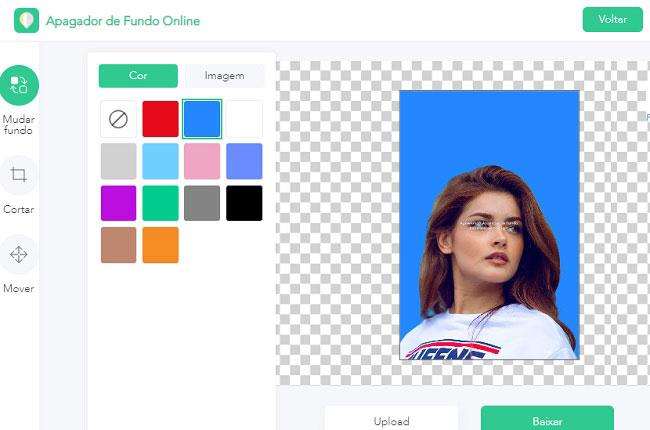Viewport: 650px width, 430px height.
Task: Pick the red color swatch
Action: coord(160,119)
